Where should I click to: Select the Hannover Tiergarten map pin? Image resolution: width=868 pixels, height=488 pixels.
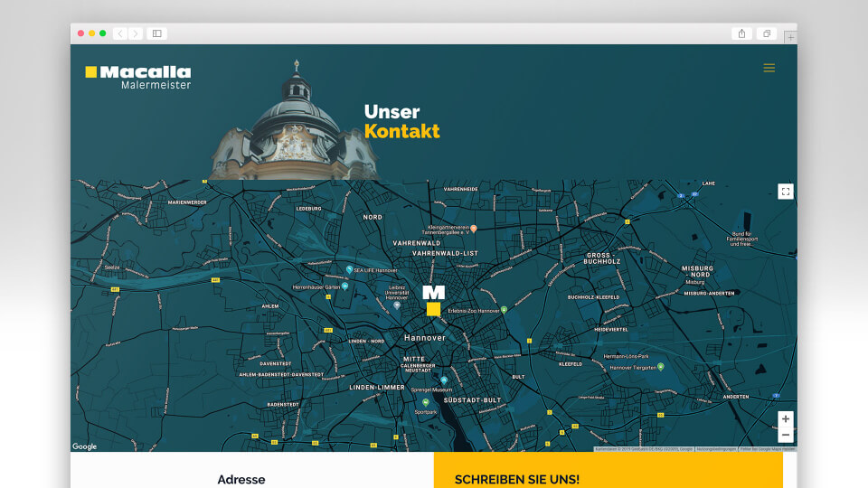(660, 367)
